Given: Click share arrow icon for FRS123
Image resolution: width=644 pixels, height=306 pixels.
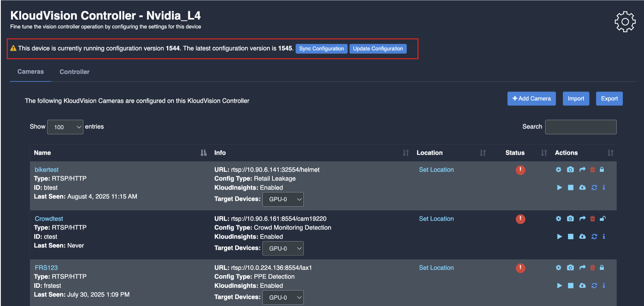Looking at the screenshot, I should (x=582, y=268).
